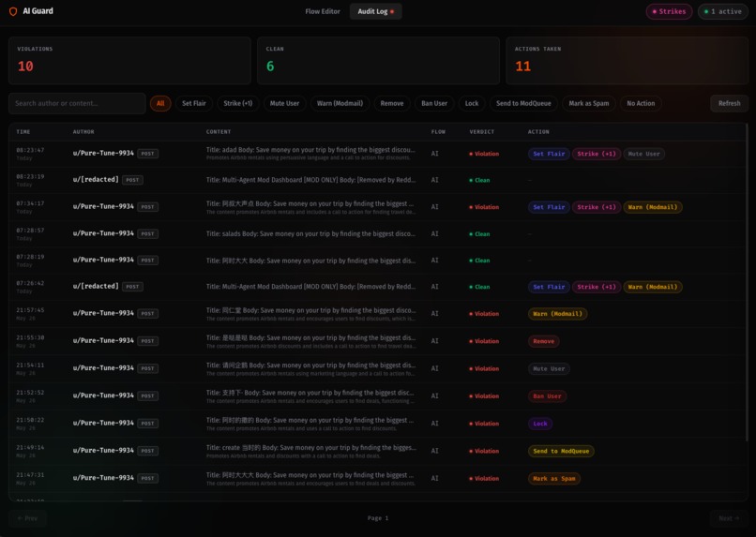This screenshot has width=756, height=537.
Task: Click Set Flair tag in 07:26:42 row
Action: 549,287
